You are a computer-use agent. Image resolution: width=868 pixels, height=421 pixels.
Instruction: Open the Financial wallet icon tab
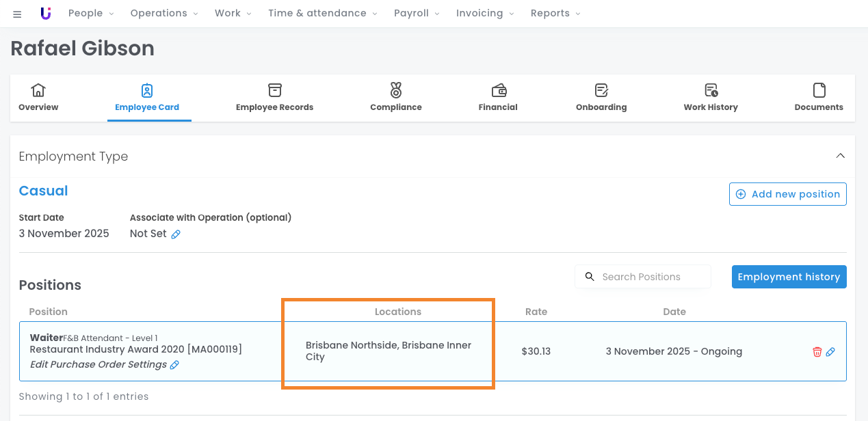(x=498, y=98)
